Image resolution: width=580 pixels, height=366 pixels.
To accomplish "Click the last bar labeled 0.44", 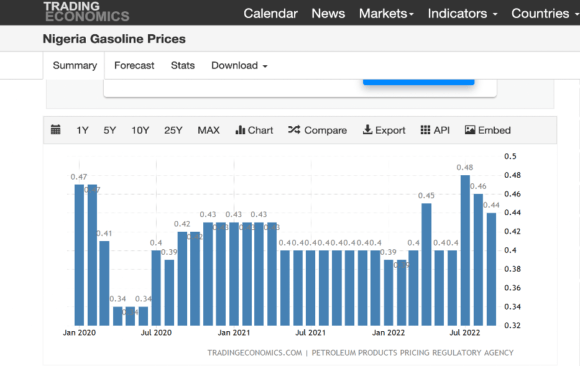I will click(x=491, y=269).
